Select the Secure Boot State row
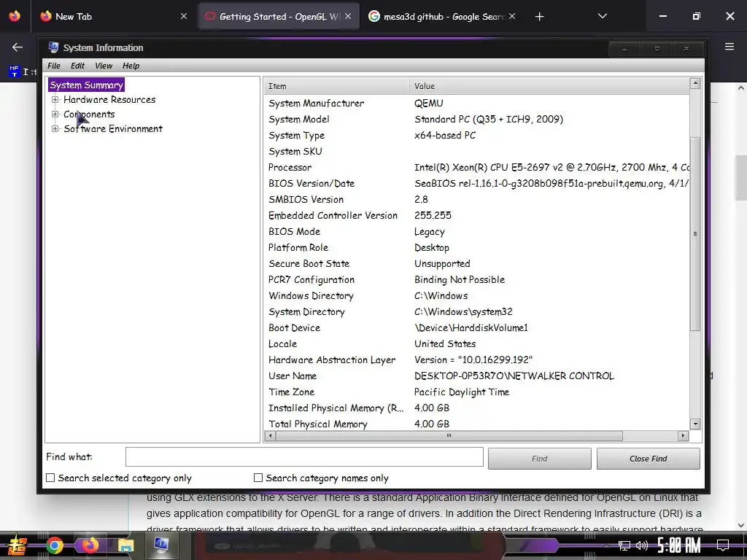747x560 pixels. [476, 263]
